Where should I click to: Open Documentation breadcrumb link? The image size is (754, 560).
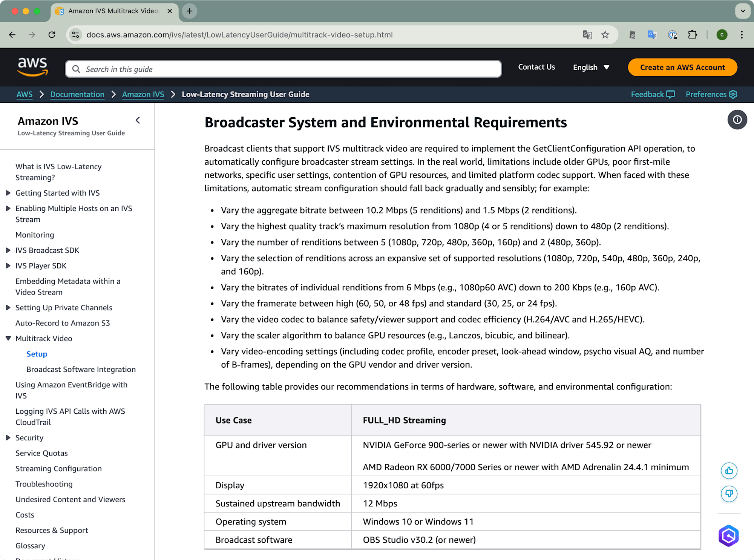coord(77,94)
